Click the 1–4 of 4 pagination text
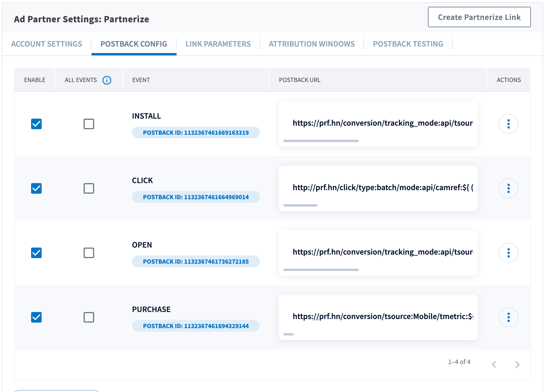Screen dimensions: 545x392 click(x=459, y=362)
